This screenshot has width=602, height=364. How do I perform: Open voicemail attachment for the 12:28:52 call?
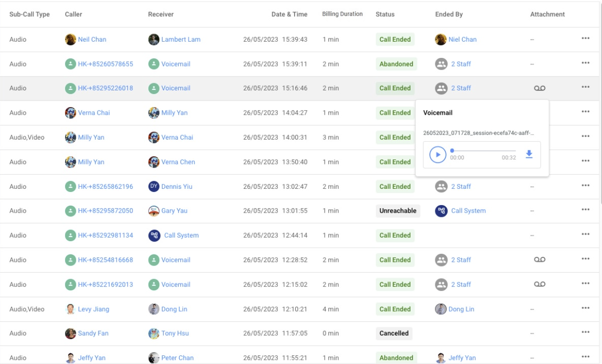click(540, 259)
